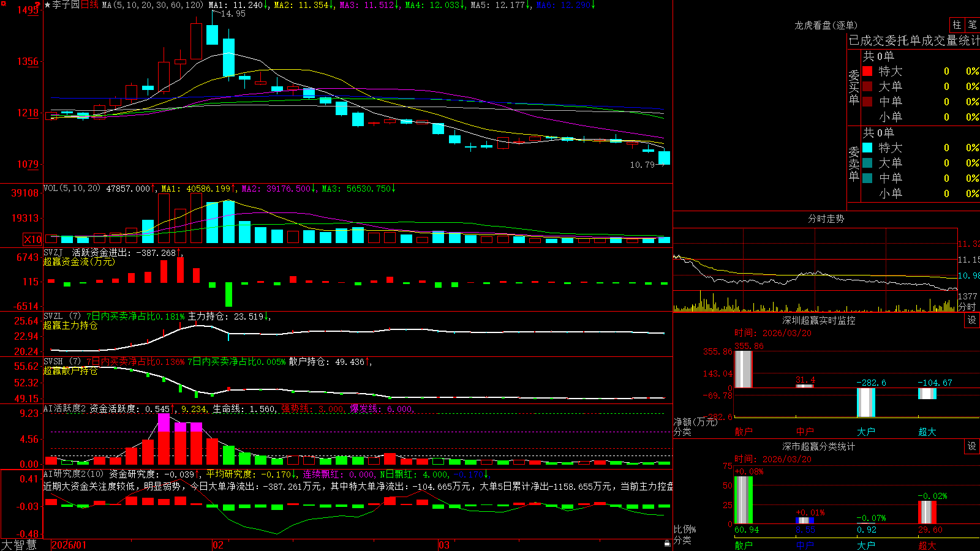Click the 李子园 stock name
Screen dimensions: 980x551
pyautogui.click(x=66, y=5)
